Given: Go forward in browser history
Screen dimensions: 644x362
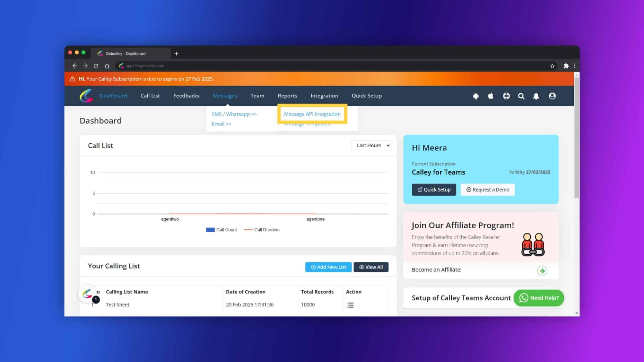Looking at the screenshot, I should (85, 66).
